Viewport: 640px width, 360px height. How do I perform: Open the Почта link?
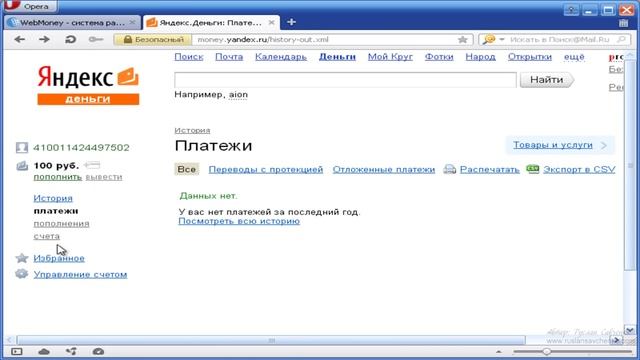[x=229, y=57]
